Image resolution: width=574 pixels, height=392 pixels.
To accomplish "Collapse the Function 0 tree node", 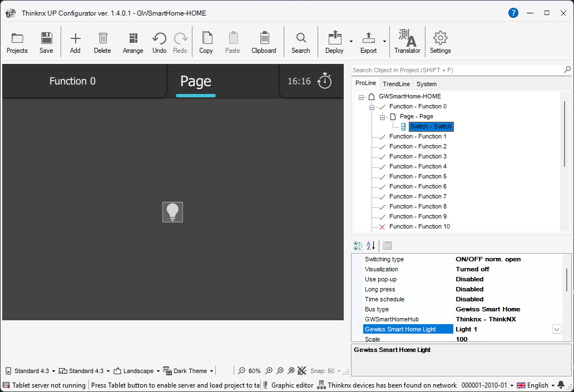I will (372, 107).
